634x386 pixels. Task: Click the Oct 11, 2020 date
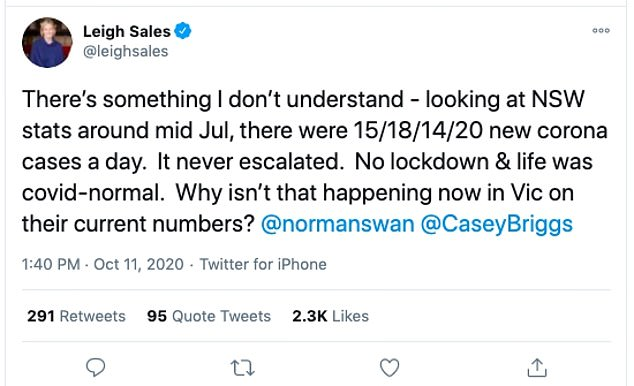coord(139,264)
